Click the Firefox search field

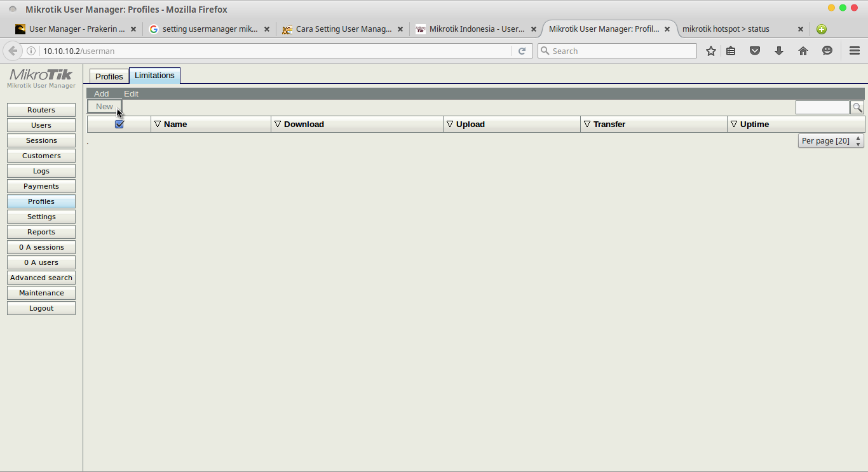(616, 50)
